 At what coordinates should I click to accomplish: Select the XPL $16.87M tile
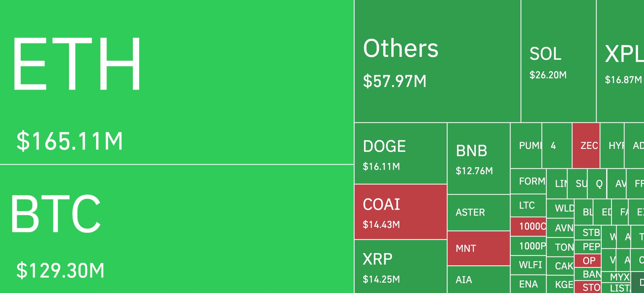[620, 61]
